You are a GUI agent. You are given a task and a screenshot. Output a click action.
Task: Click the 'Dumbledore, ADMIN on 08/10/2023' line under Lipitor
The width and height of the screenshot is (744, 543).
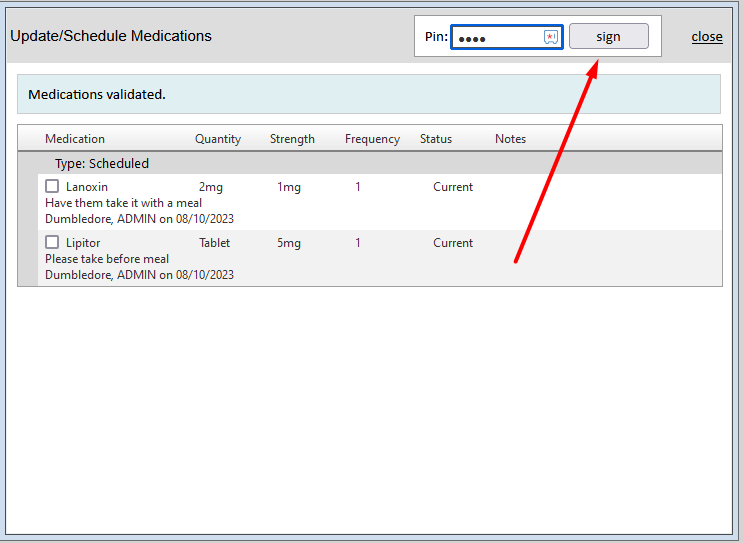click(140, 275)
